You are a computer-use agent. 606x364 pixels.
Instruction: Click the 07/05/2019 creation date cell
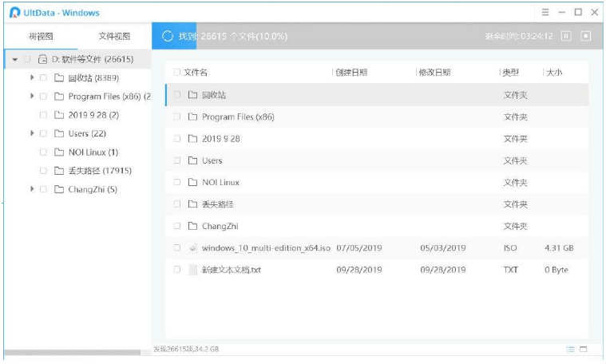(359, 248)
